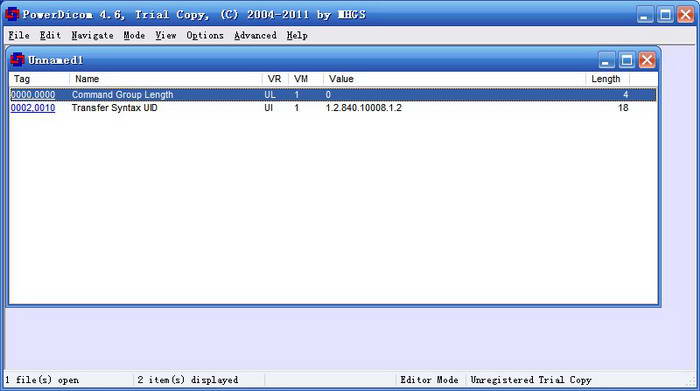Viewport: 700px width, 391px height.
Task: Click the '1 file(s) open' status entry
Action: pos(42,380)
